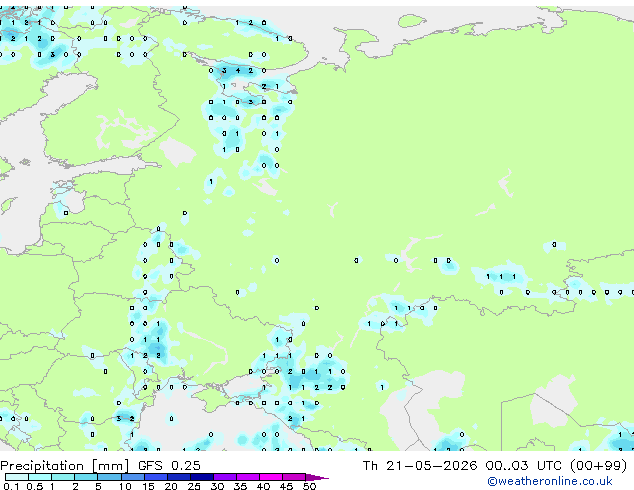
Task: Select the 45–50 mm legend swatch
Action: (294, 477)
